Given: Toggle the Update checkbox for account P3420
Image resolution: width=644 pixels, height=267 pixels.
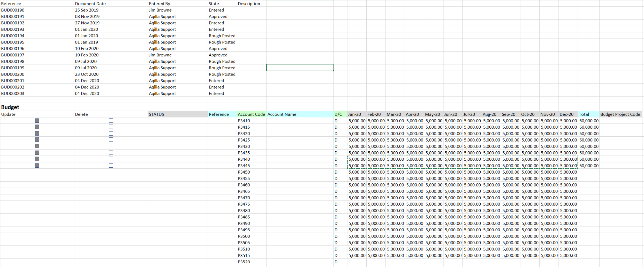Looking at the screenshot, I should click(37, 133).
